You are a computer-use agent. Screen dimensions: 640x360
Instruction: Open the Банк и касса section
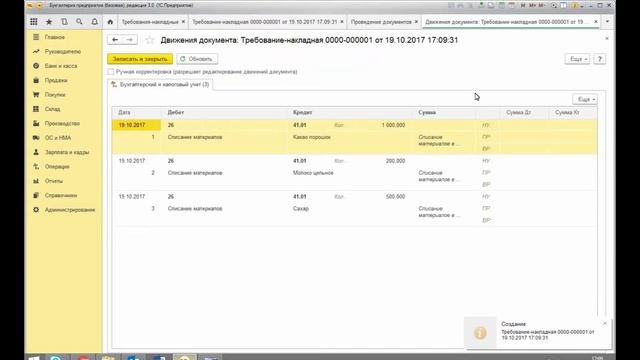pos(61,66)
